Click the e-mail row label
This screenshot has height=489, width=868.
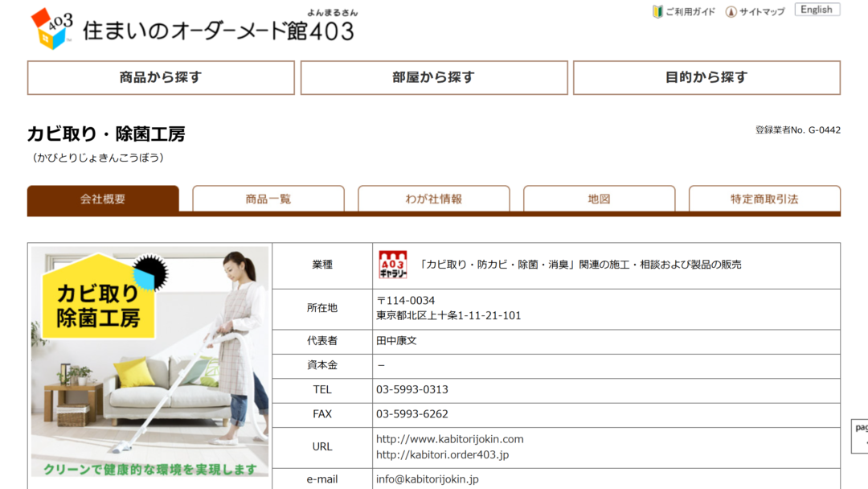pyautogui.click(x=322, y=479)
